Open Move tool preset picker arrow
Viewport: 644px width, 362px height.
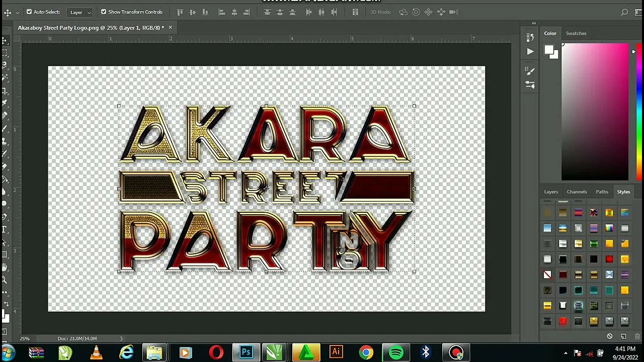click(17, 12)
